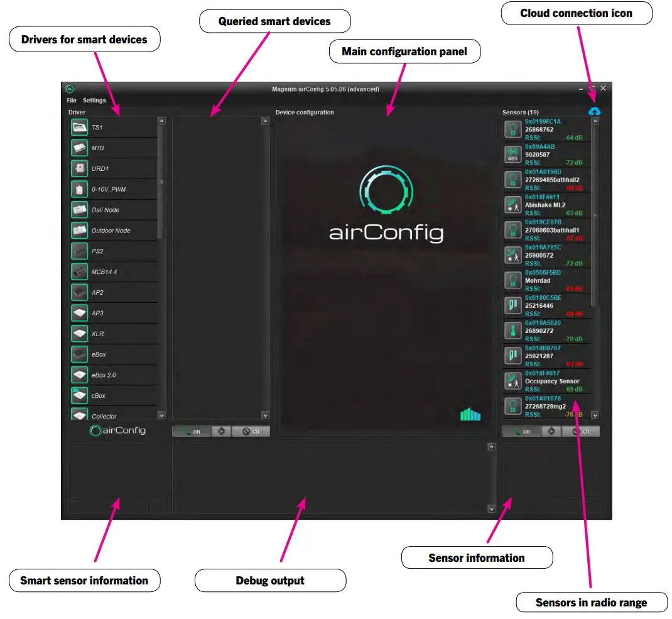Click up arrow of the debug output

[x=492, y=447]
